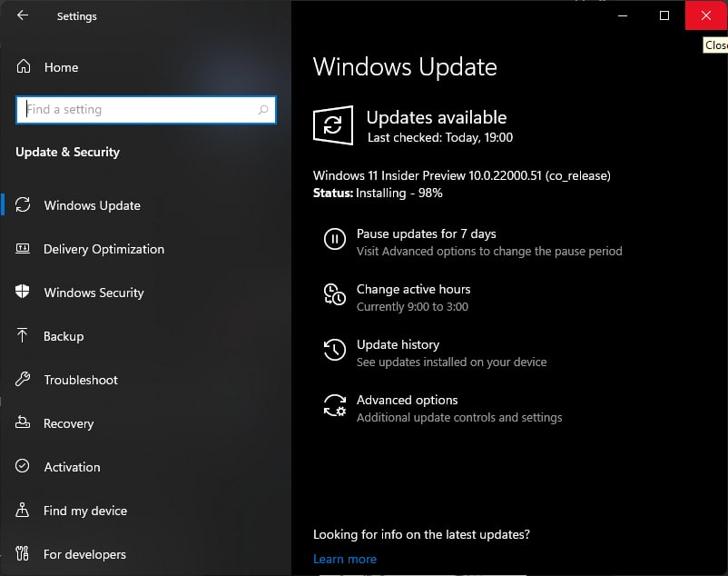Open Advanced options
Screen dimensions: 728x576
[407, 400]
